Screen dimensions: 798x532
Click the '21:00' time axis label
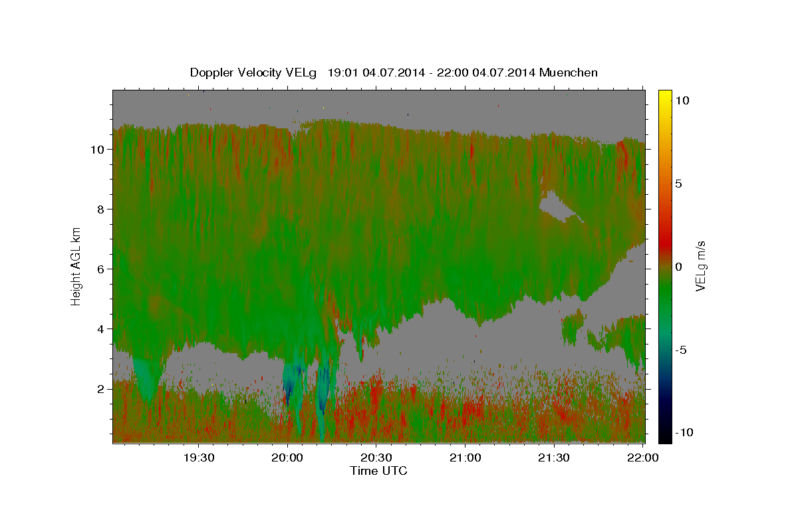point(465,458)
